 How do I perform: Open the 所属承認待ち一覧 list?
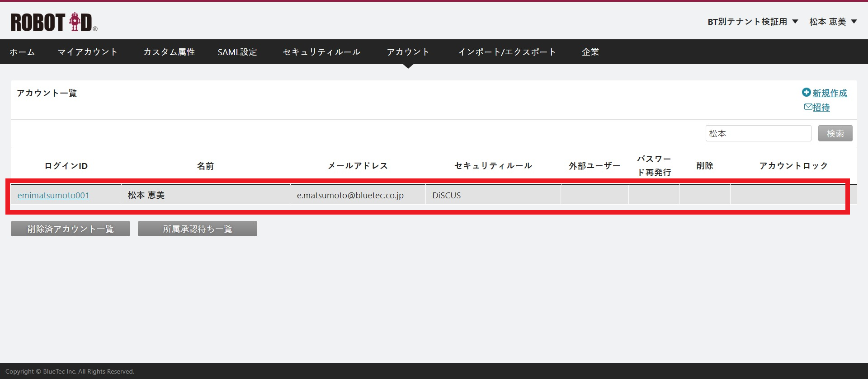(198, 229)
